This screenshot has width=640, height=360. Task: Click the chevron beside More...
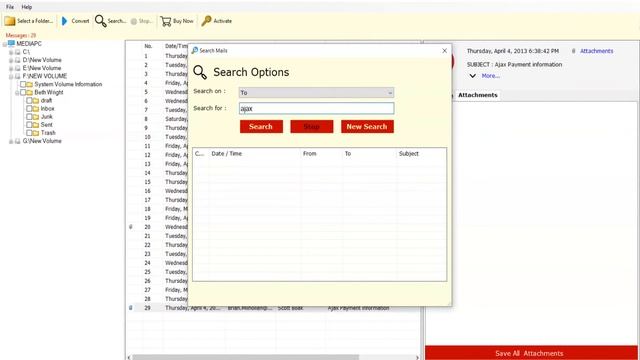coord(472,76)
